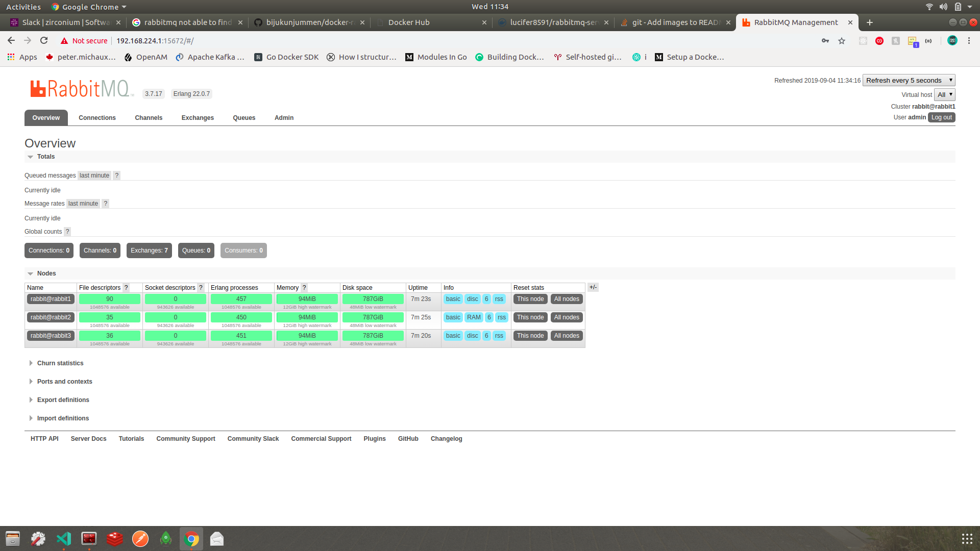
Task: Click the RAM icon for rabbit@rabbit2
Action: (x=473, y=317)
